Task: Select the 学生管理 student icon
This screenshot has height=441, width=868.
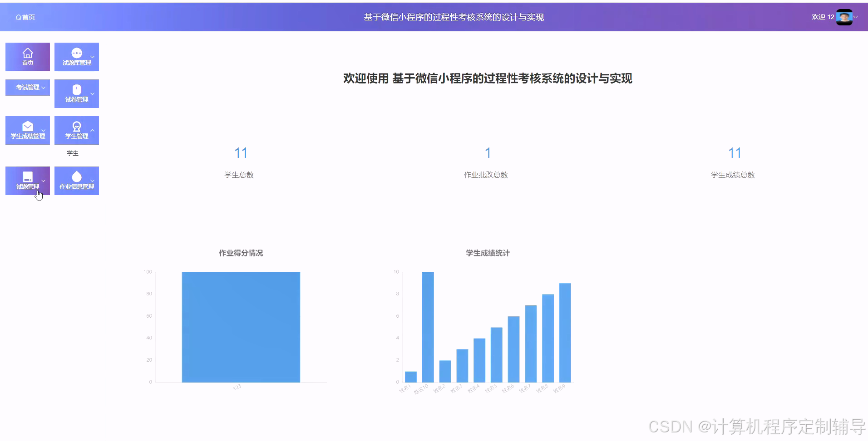Action: [77, 126]
